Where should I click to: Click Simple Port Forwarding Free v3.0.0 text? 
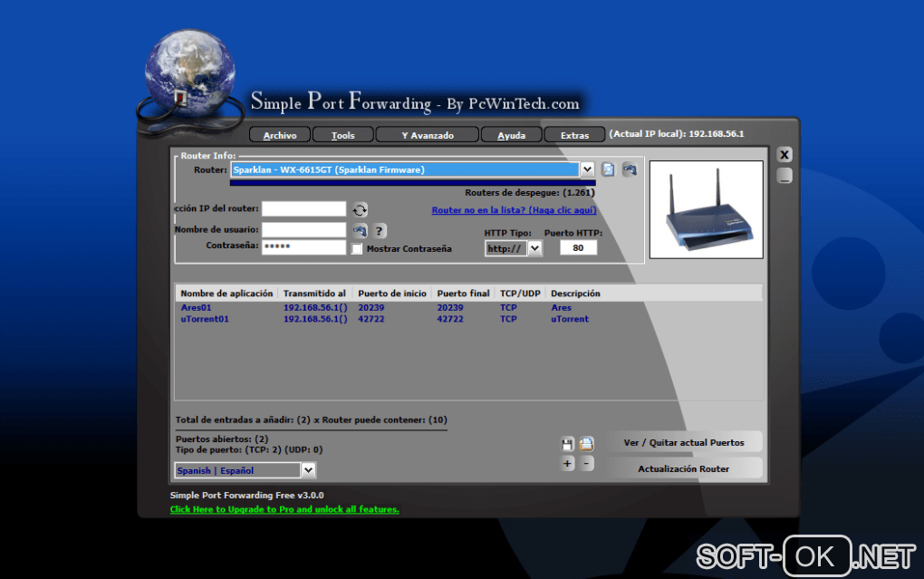tap(247, 496)
